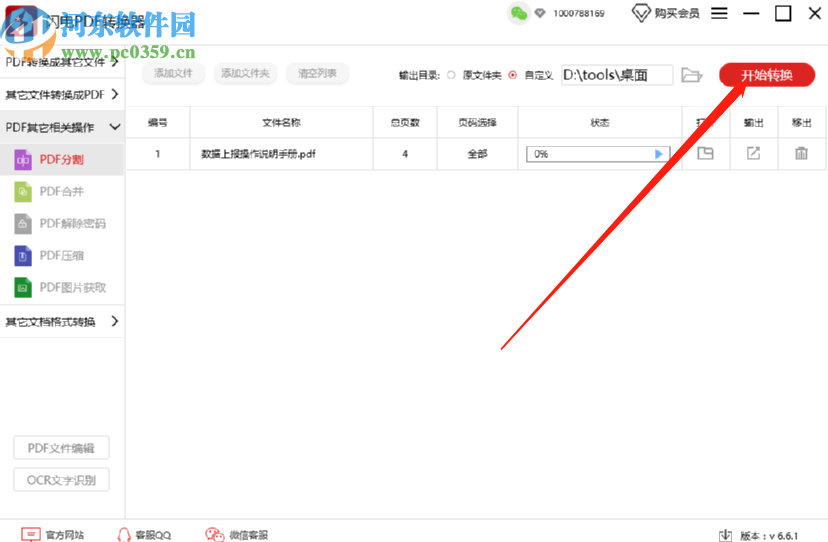Viewport: 828px width, 542px height.
Task: Expand PDF转换成其它文件 section
Action: tap(62, 62)
